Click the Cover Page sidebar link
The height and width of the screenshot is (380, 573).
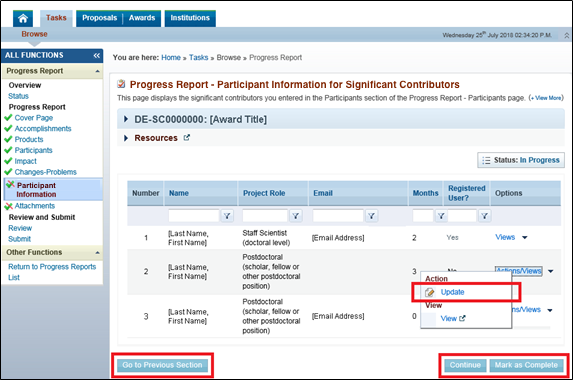click(x=34, y=118)
